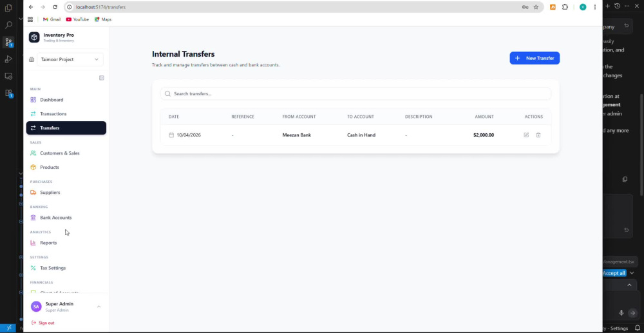Open notifications bell in VS Code status bar

point(638,328)
